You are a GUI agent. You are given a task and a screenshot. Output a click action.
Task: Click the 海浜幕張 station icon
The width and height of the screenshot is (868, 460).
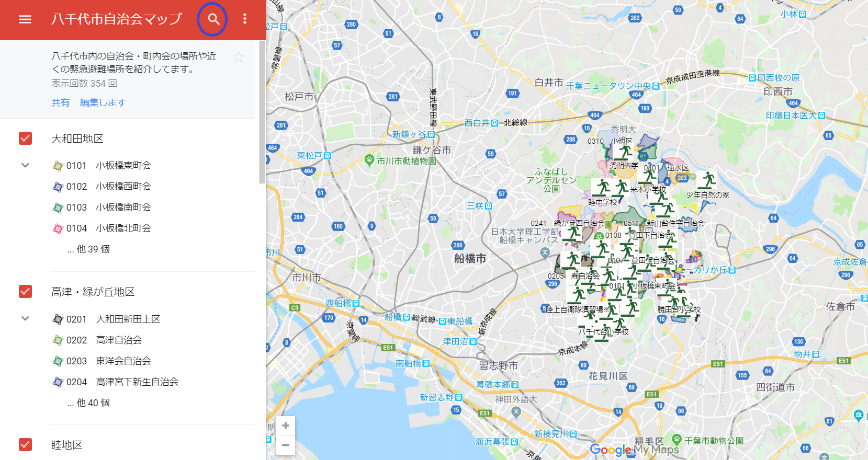tap(514, 442)
